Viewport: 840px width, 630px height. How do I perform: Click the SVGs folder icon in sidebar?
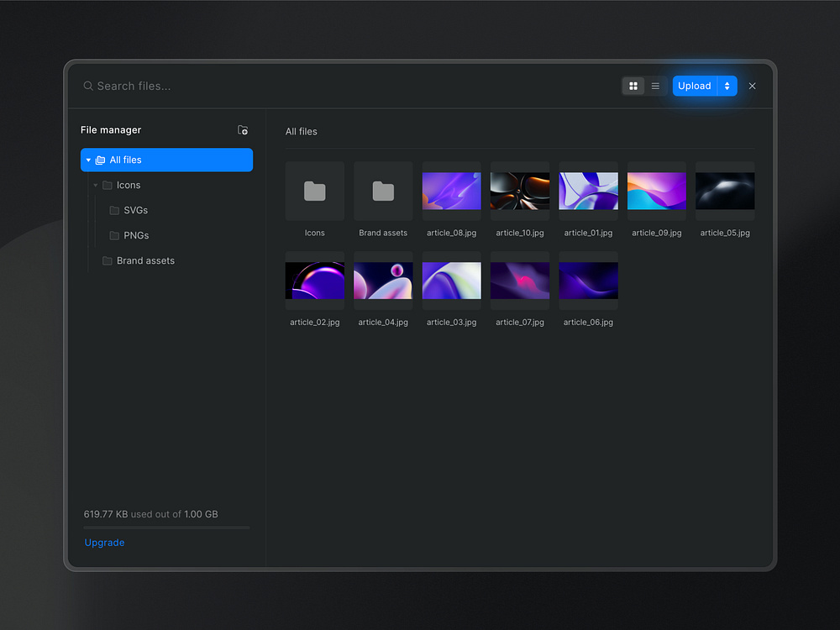(x=114, y=211)
